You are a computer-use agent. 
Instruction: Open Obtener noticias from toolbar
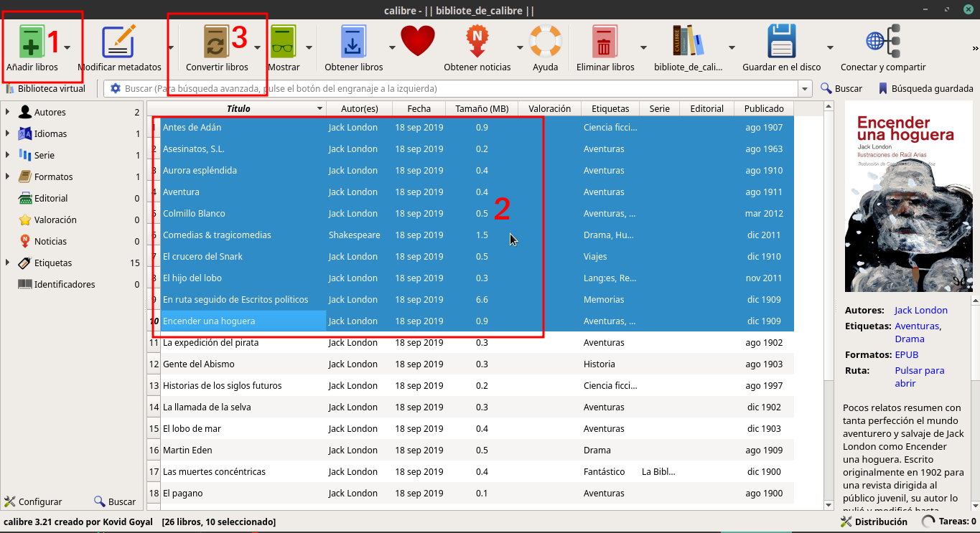(477, 42)
